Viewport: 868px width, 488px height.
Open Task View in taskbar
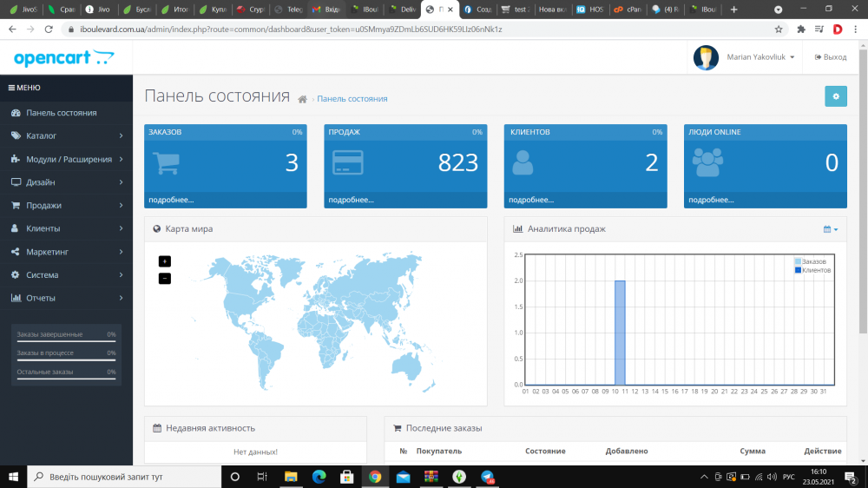(262, 477)
